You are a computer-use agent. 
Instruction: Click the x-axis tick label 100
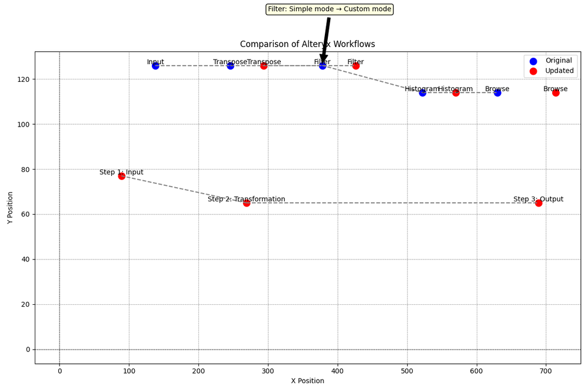click(129, 371)
